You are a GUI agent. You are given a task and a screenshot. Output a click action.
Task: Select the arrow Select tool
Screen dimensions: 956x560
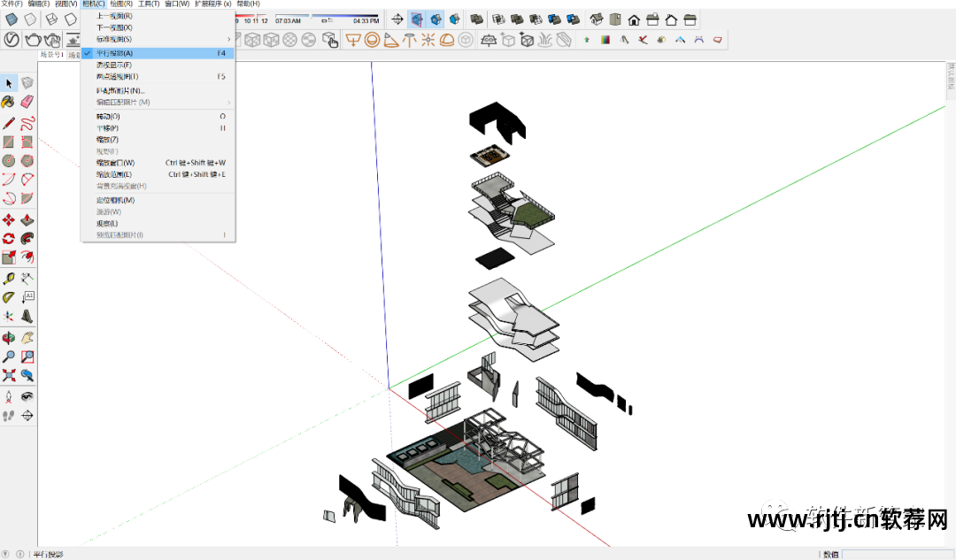pyautogui.click(x=9, y=83)
